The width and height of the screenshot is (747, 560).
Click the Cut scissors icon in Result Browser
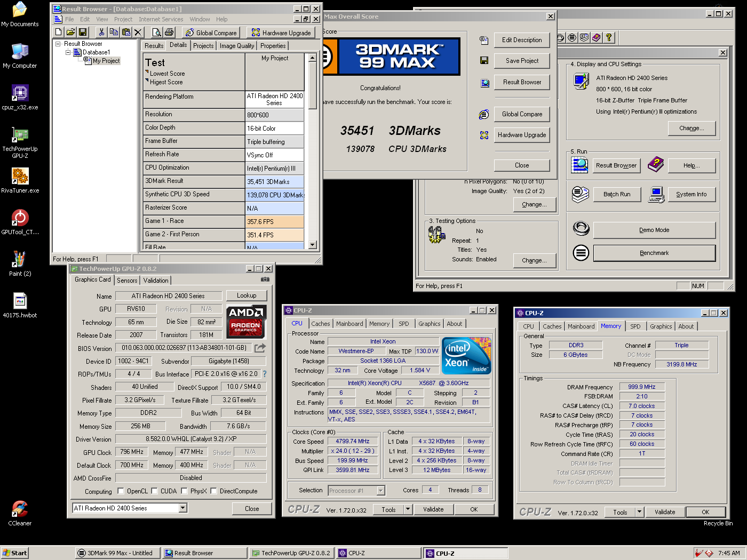(x=101, y=33)
